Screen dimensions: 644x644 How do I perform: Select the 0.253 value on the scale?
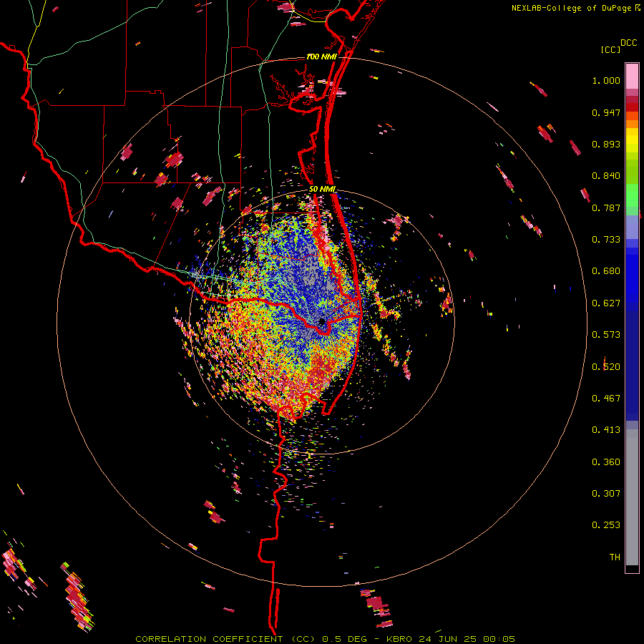point(606,525)
